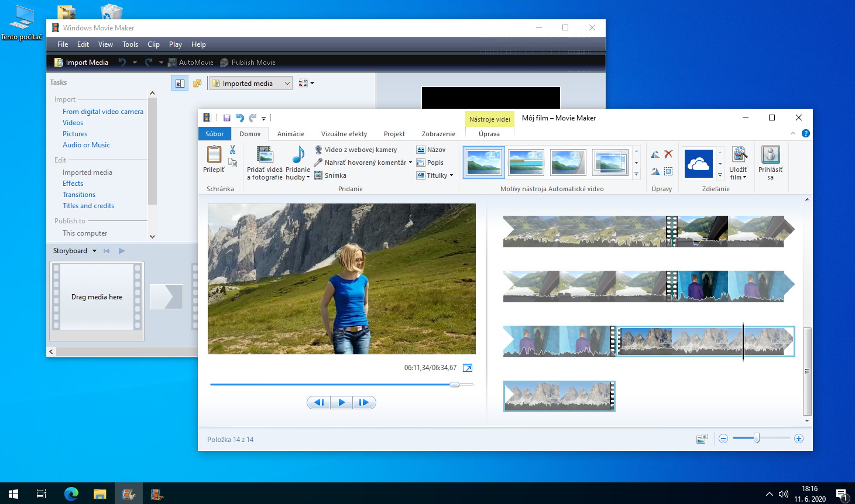
Task: Expand the Titulky dropdown
Action: (x=451, y=175)
